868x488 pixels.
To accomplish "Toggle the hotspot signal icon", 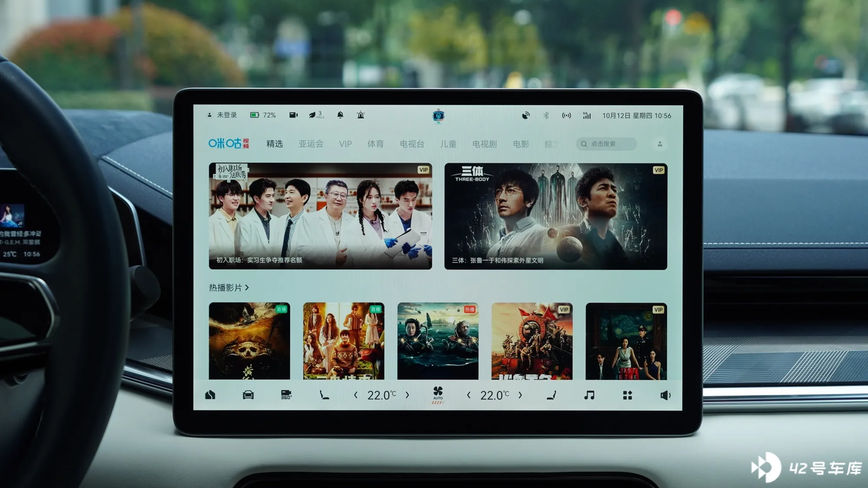I will coord(566,115).
